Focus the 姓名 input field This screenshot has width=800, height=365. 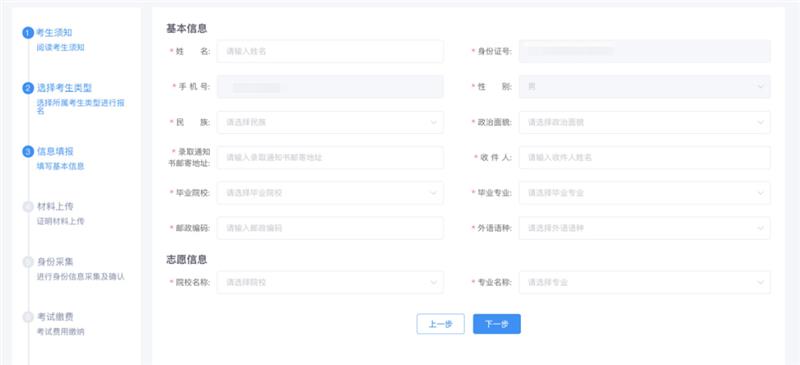pyautogui.click(x=330, y=52)
